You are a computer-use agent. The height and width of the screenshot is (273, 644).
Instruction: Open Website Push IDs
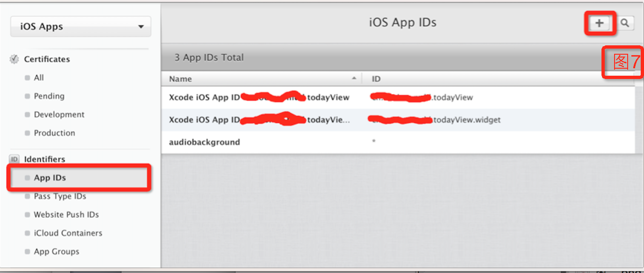tap(66, 215)
